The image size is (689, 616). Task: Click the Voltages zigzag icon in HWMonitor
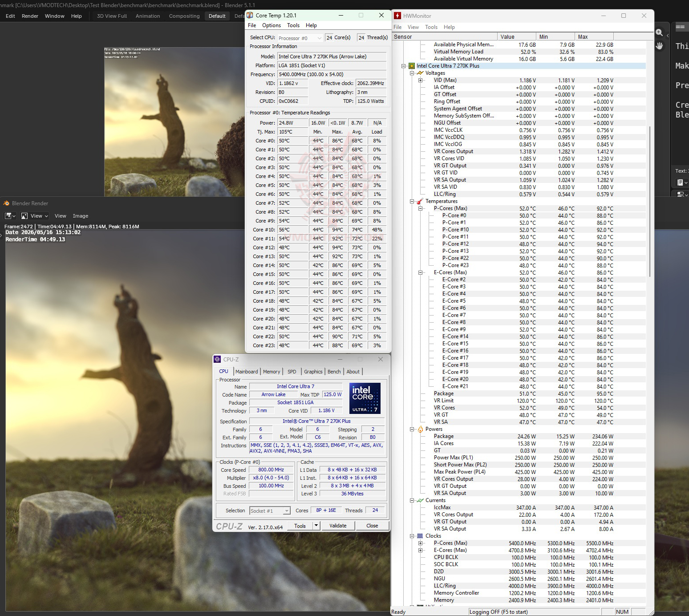pos(420,73)
